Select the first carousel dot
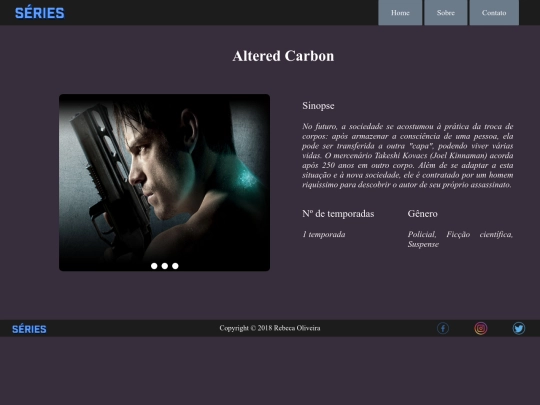This screenshot has height=405, width=540. click(x=154, y=266)
